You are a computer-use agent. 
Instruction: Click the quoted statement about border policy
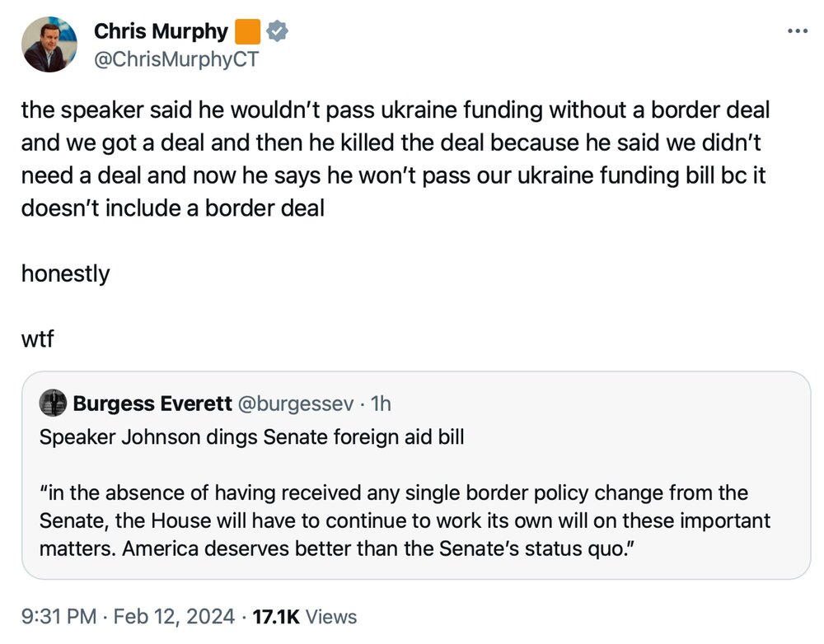tap(404, 520)
